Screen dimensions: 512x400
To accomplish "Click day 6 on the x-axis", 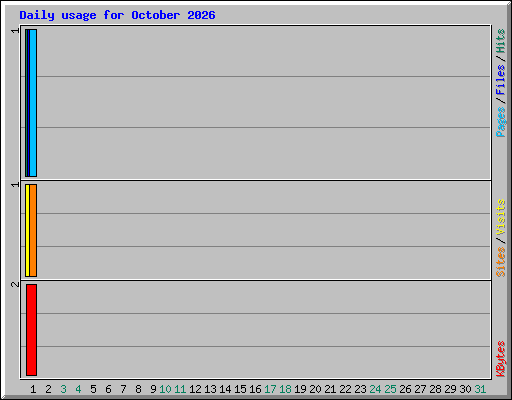I will point(108,389).
